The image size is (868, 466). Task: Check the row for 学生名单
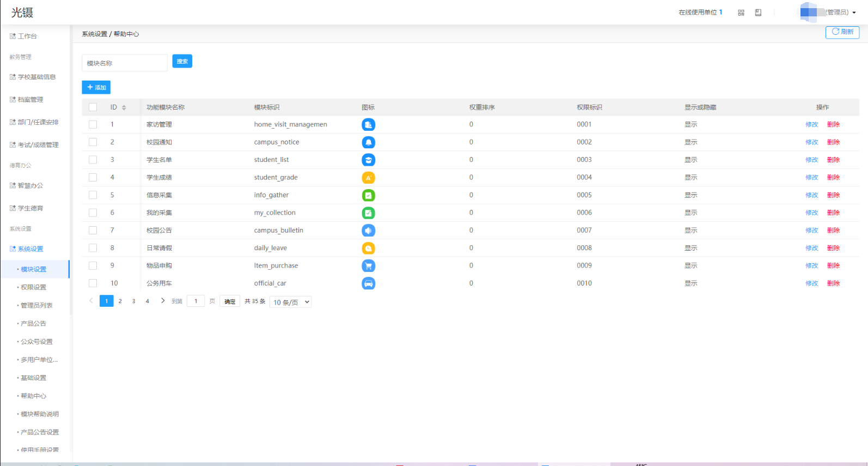[x=93, y=160]
